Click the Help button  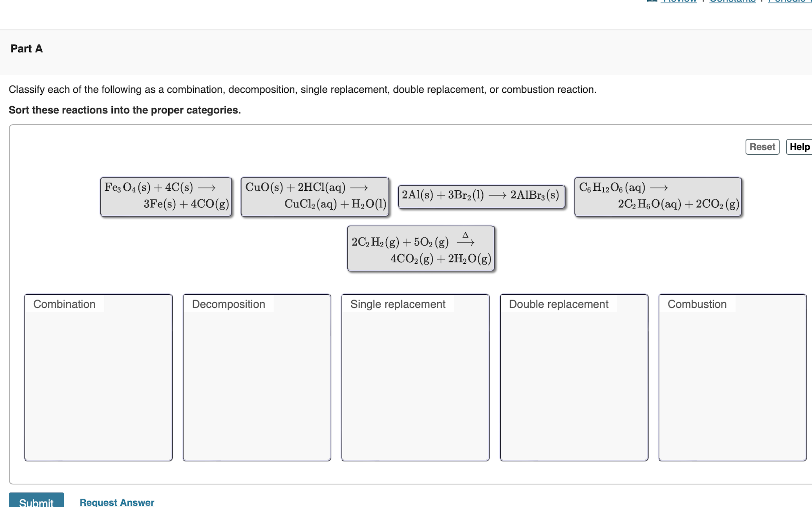coord(800,146)
